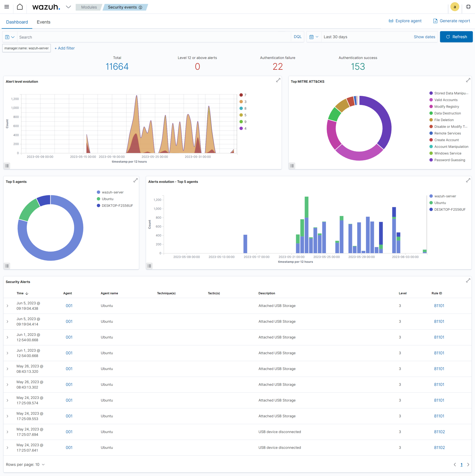Open the help icon in header
Screen dimensions: 475x476
468,7
